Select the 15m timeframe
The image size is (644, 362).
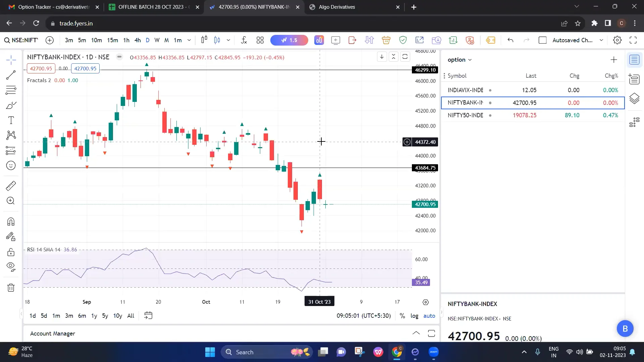pyautogui.click(x=112, y=40)
